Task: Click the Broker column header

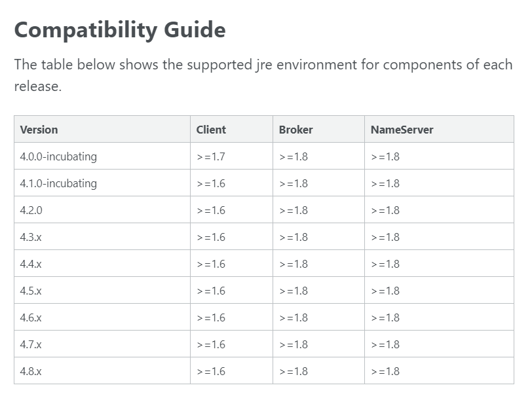Action: (295, 130)
